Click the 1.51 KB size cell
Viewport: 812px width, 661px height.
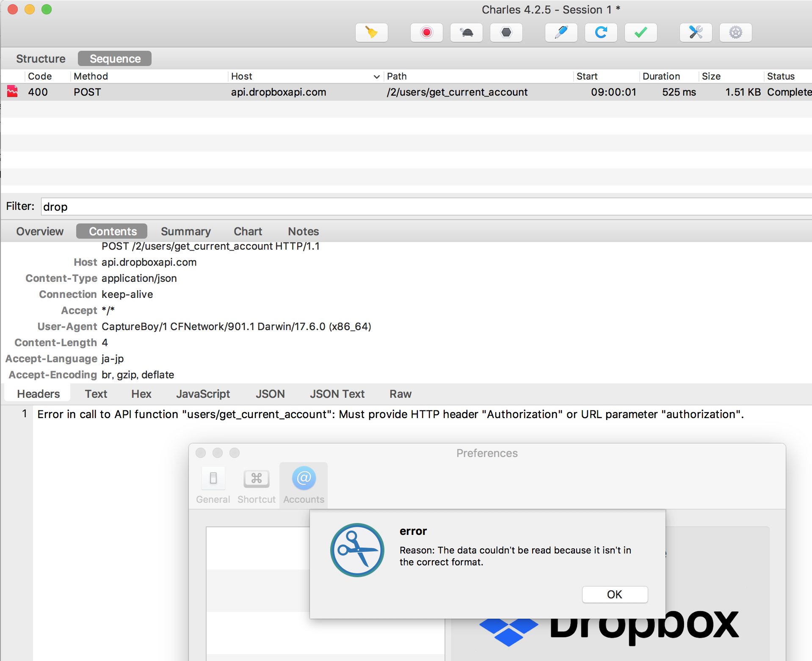[743, 92]
